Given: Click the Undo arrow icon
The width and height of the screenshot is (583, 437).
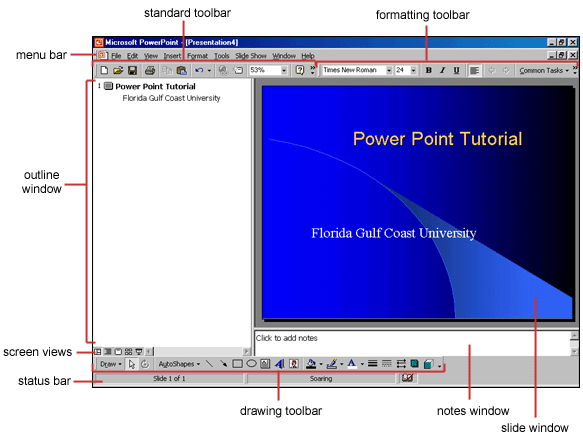Looking at the screenshot, I should tap(199, 70).
